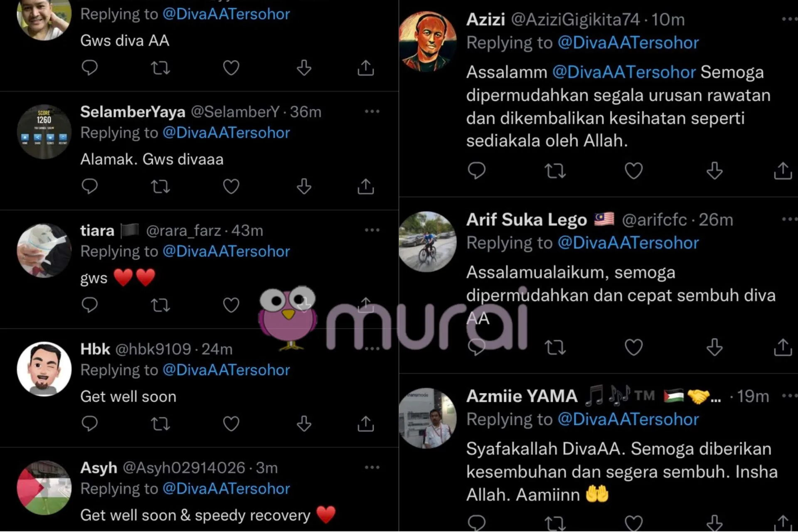Like Hbk's 'Get well soon' reply
The width and height of the screenshot is (798, 532).
231,424
